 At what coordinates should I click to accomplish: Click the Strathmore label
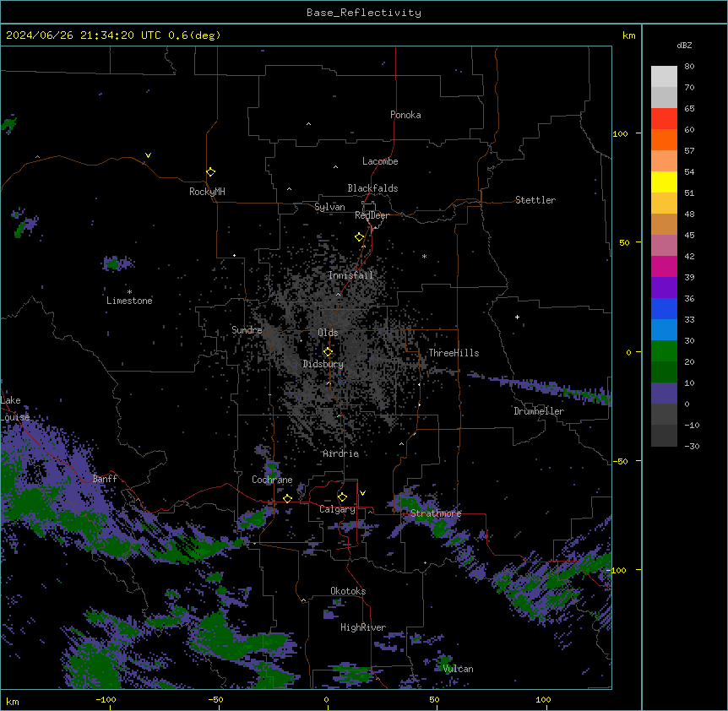[x=436, y=513]
